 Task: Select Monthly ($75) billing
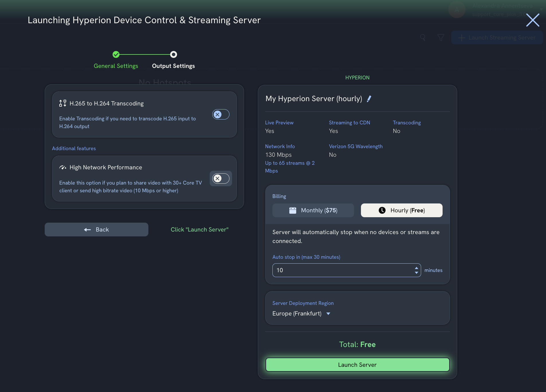point(313,210)
